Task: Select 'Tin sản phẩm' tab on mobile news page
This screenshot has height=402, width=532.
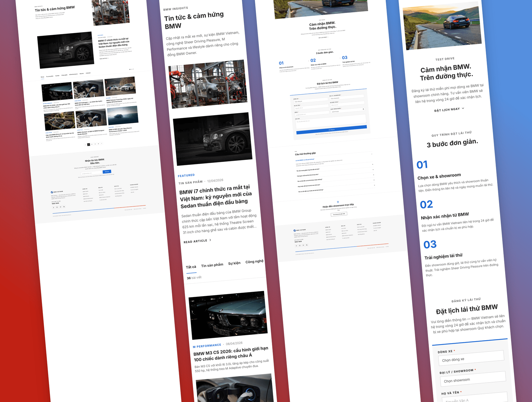Action: [x=212, y=265]
